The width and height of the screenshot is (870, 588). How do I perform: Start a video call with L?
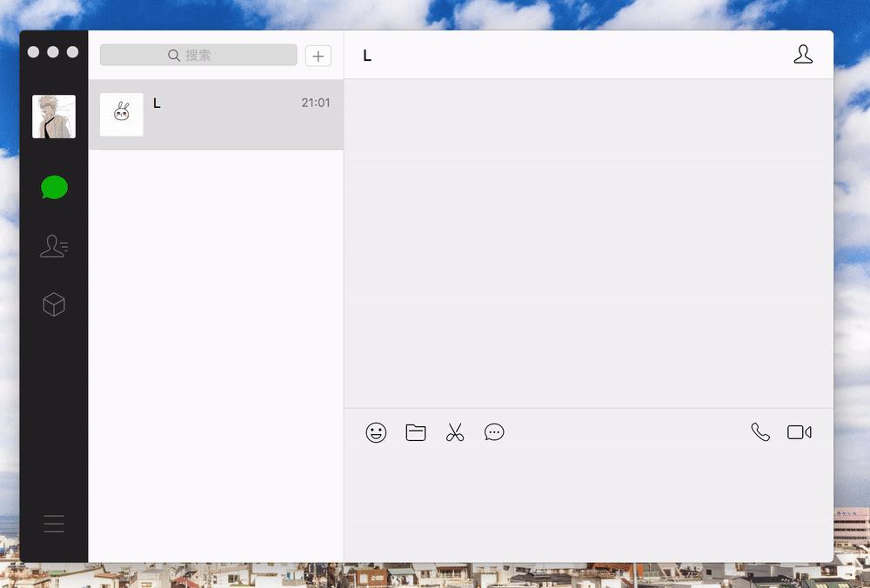tap(799, 432)
